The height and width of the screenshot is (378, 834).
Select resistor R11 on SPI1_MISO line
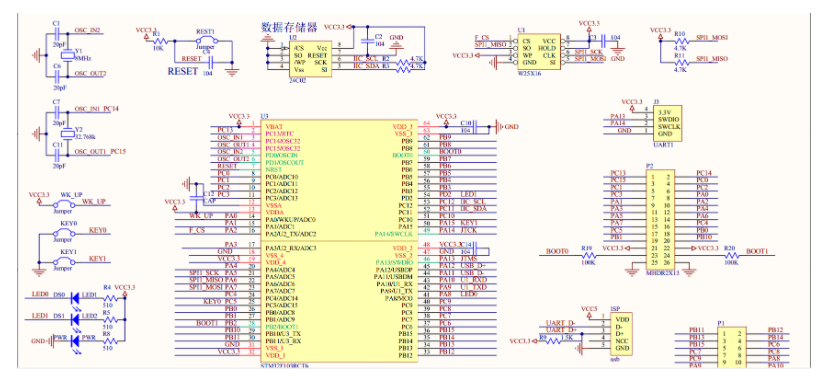tap(681, 62)
